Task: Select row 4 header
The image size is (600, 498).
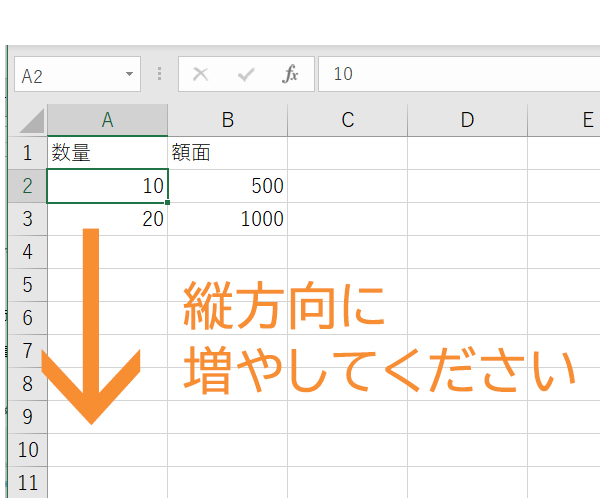Action: [28, 252]
